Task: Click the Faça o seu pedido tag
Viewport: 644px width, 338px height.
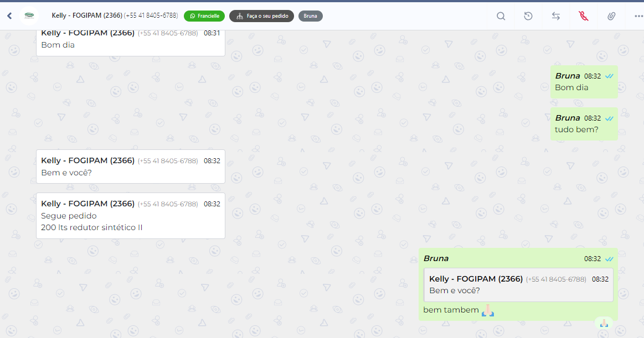Action: point(261,16)
